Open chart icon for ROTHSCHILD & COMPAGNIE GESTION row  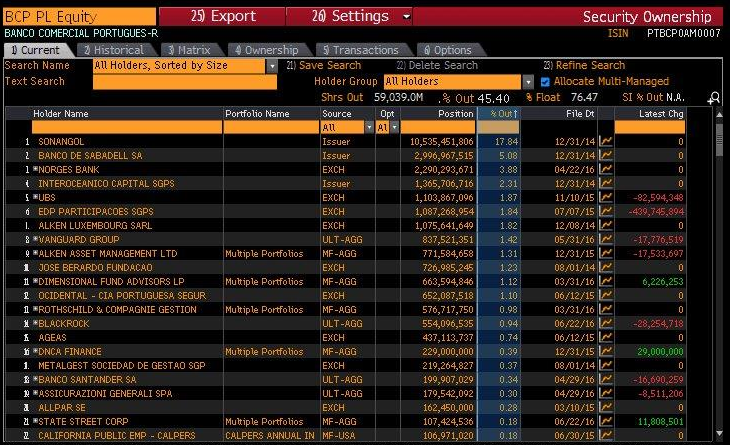coord(606,309)
